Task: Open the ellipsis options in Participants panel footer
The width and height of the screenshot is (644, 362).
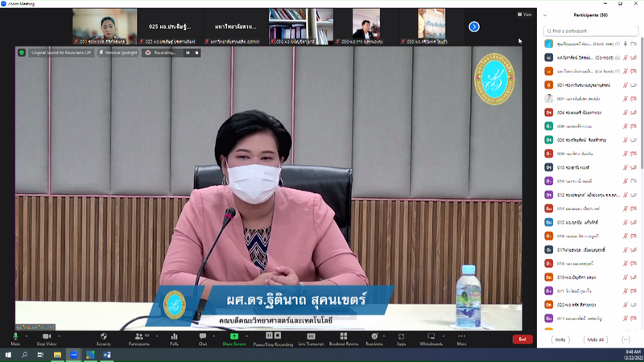Action: [x=625, y=339]
